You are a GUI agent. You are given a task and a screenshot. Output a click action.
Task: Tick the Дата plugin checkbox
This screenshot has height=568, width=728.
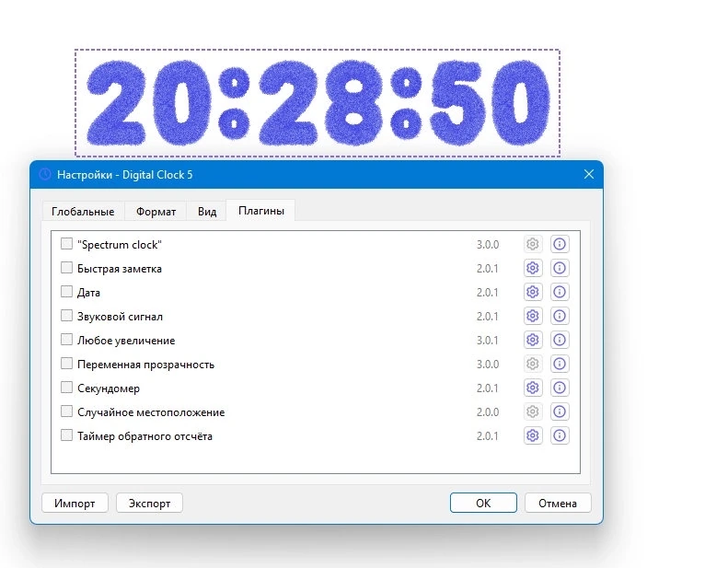click(x=66, y=292)
